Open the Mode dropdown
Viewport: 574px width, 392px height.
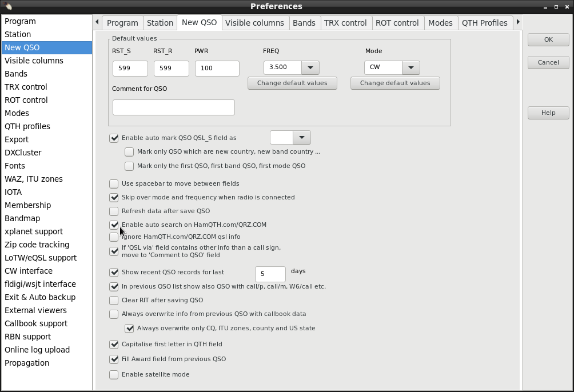(411, 67)
